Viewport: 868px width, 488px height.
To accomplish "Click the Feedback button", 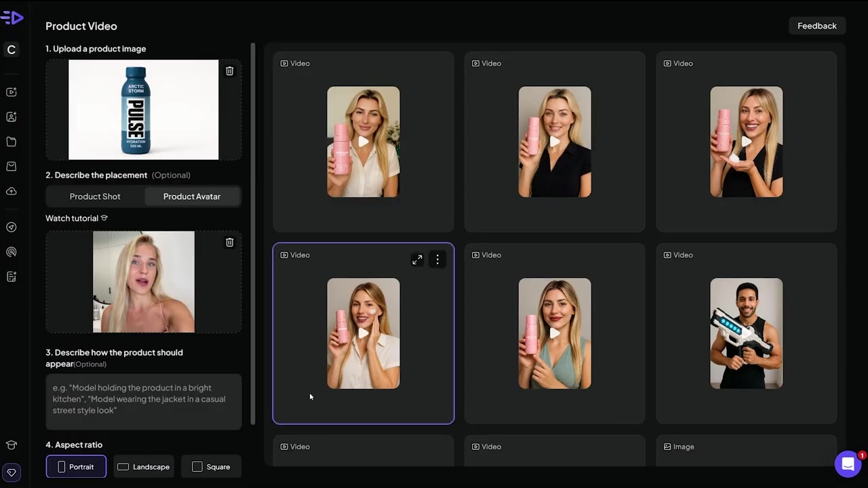I will pos(817,26).
